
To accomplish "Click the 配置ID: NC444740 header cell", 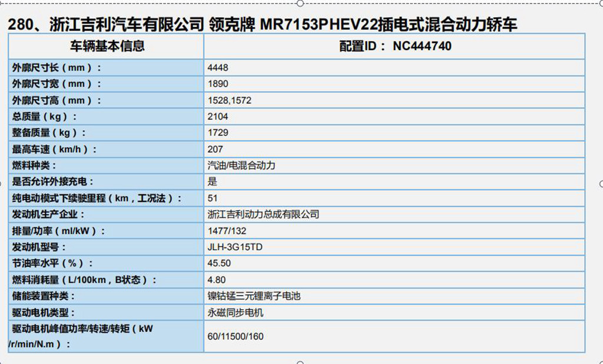I will pos(395,46).
